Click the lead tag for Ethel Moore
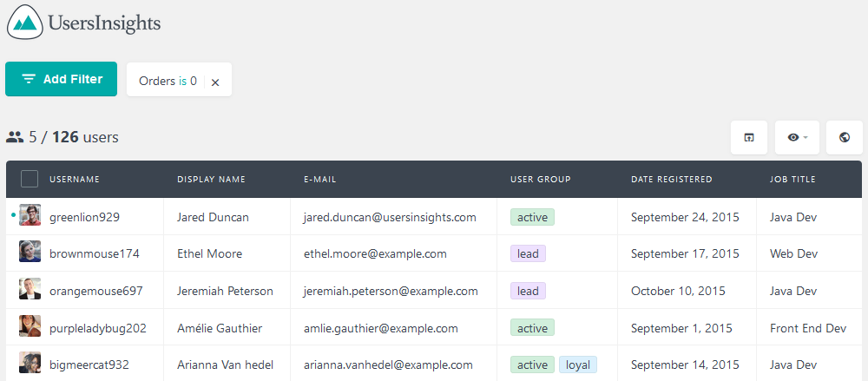Screen dimensions: 868x381 528,253
